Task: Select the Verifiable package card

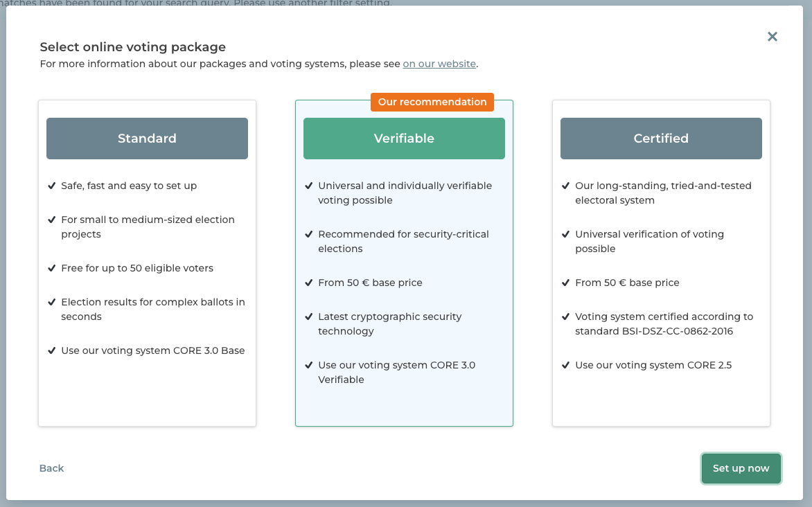Action: [404, 263]
